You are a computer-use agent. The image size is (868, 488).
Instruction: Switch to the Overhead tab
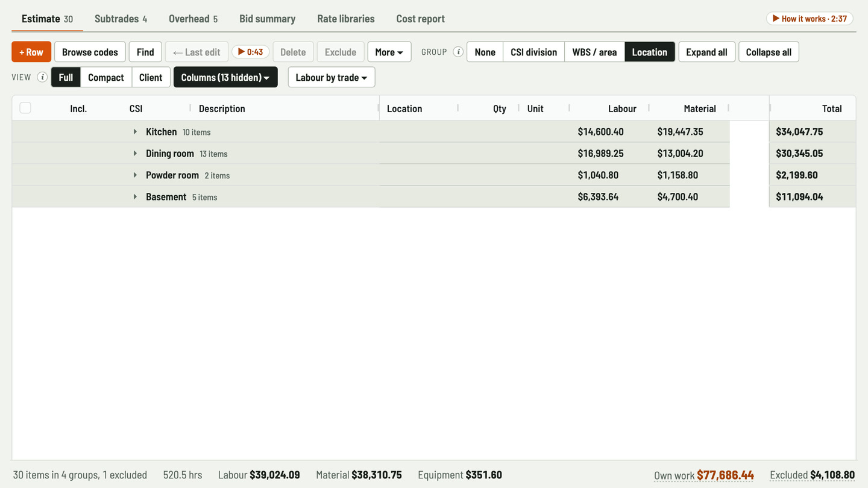click(193, 19)
